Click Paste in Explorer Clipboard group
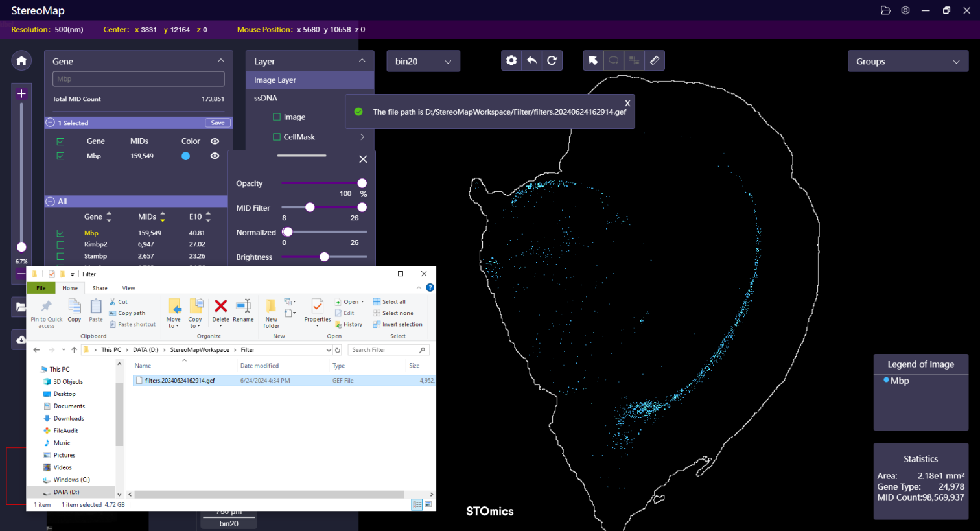The image size is (980, 531). (x=96, y=311)
